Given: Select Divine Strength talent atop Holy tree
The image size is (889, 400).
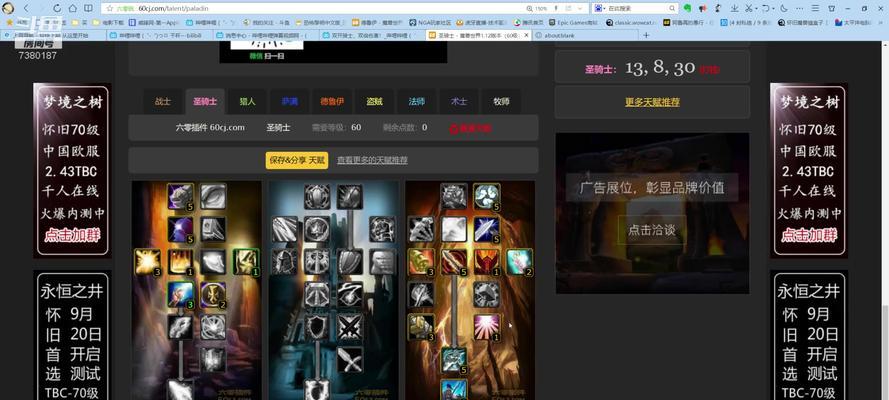Looking at the screenshot, I should point(181,197).
